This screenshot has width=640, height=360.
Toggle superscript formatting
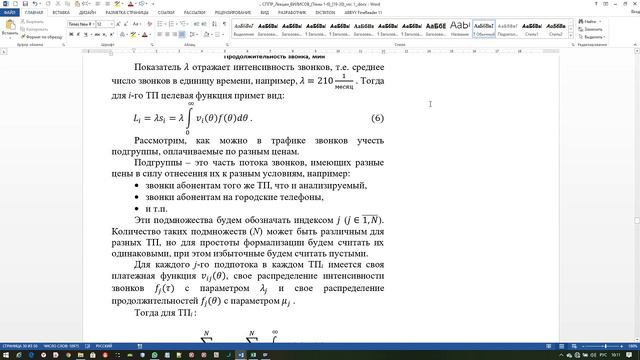111,35
